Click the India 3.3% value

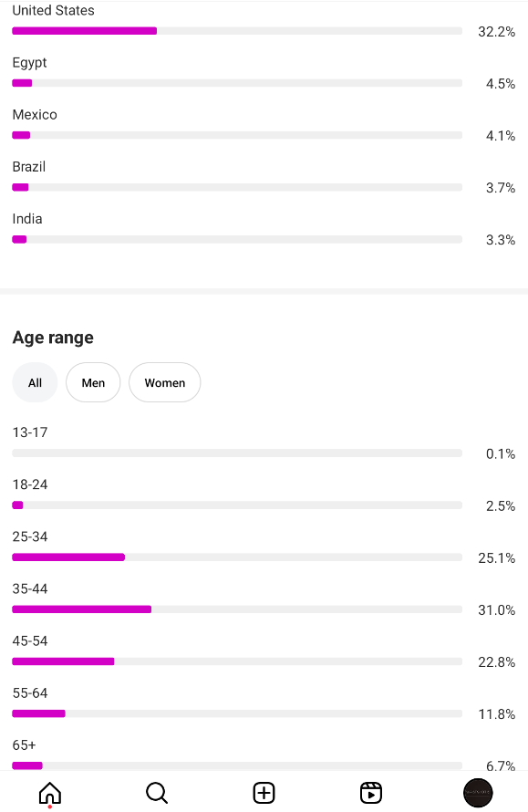[x=500, y=240]
